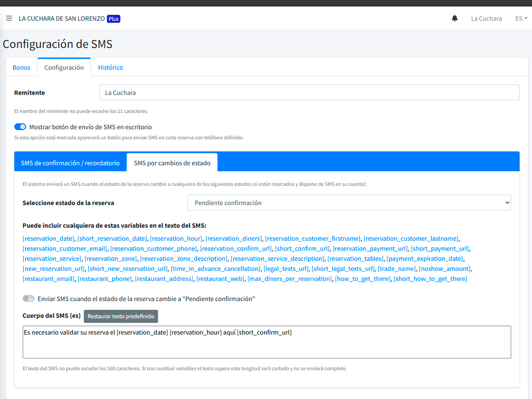This screenshot has width=532, height=399.
Task: Insert the [reservation_confirm_url] variable
Action: coord(236,249)
